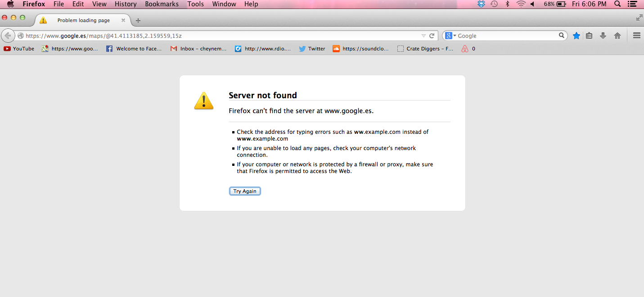The height and width of the screenshot is (297, 644).
Task: Select the Problem loading page tab
Action: (82, 20)
